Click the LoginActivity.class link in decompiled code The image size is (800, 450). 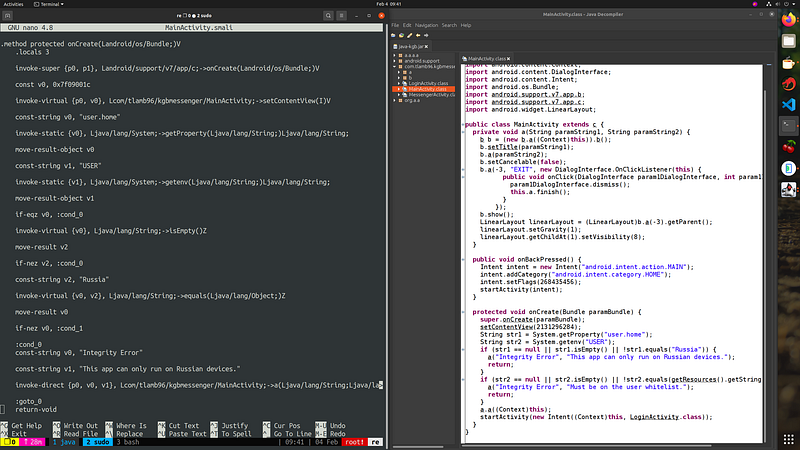pyautogui.click(x=655, y=417)
